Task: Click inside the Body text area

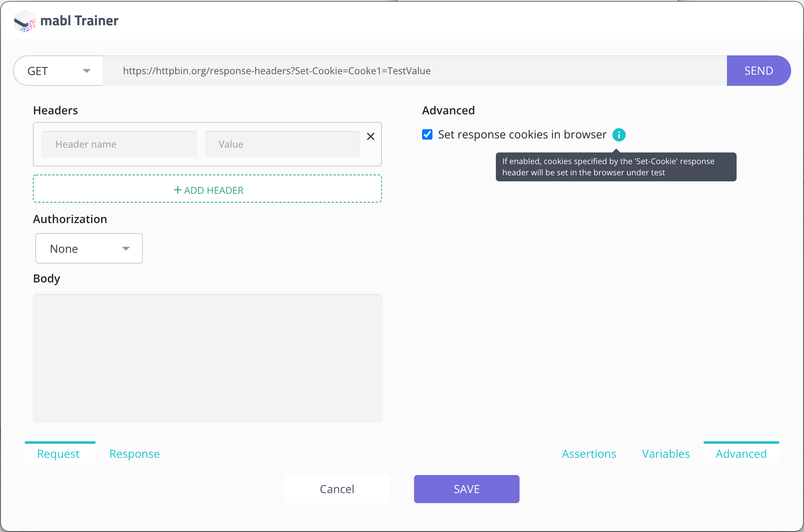Action: [x=207, y=358]
